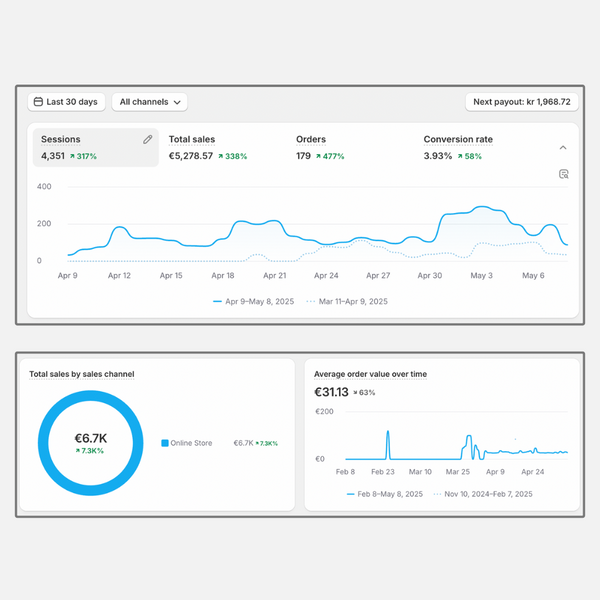Open the All channels dropdown

tap(149, 102)
